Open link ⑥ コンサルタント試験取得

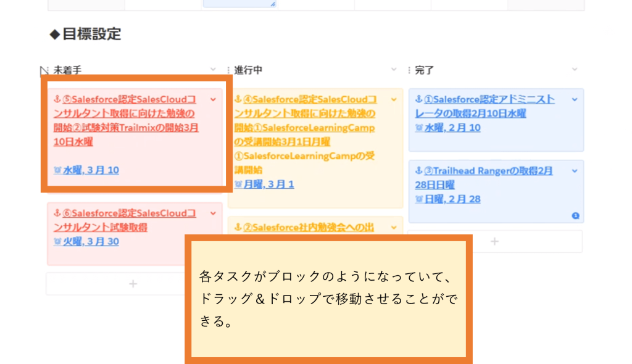125,220
